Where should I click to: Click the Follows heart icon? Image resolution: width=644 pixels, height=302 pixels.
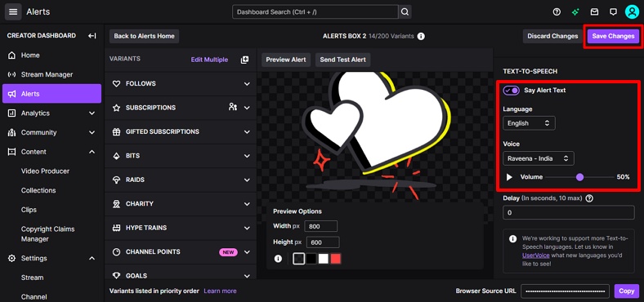pyautogui.click(x=116, y=84)
